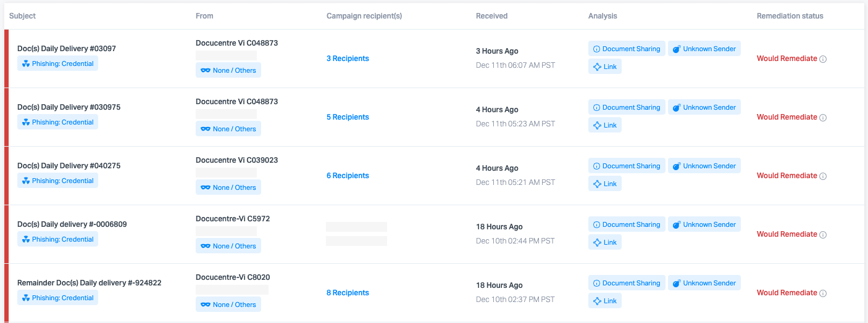The width and height of the screenshot is (868, 323).
Task: Click Link tag in the Remainder Doc(s) row
Action: (605, 301)
